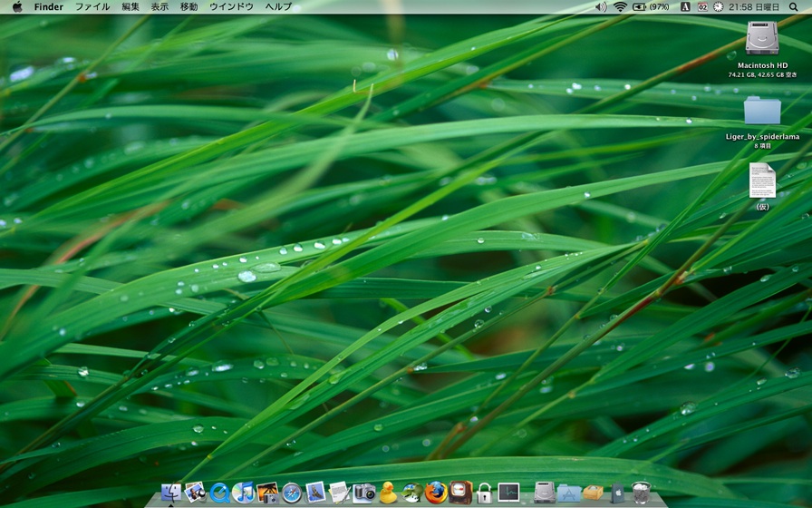812x508 pixels.
Task: Open Mail eagle stamp icon
Action: click(x=315, y=492)
